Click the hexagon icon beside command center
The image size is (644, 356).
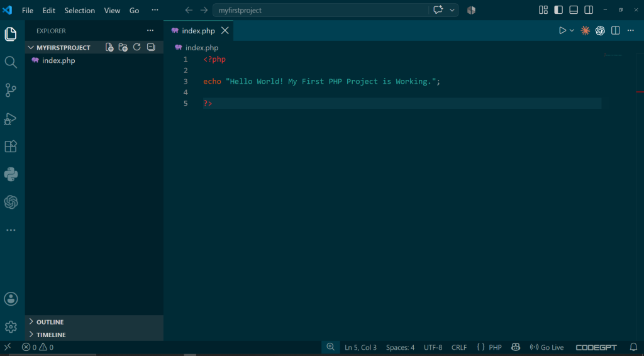tap(471, 10)
